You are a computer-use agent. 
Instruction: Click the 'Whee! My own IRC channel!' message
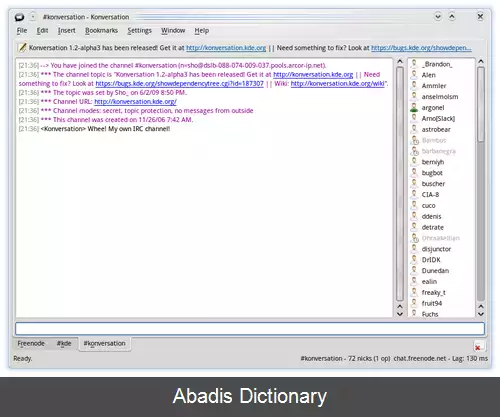pyautogui.click(x=129, y=129)
